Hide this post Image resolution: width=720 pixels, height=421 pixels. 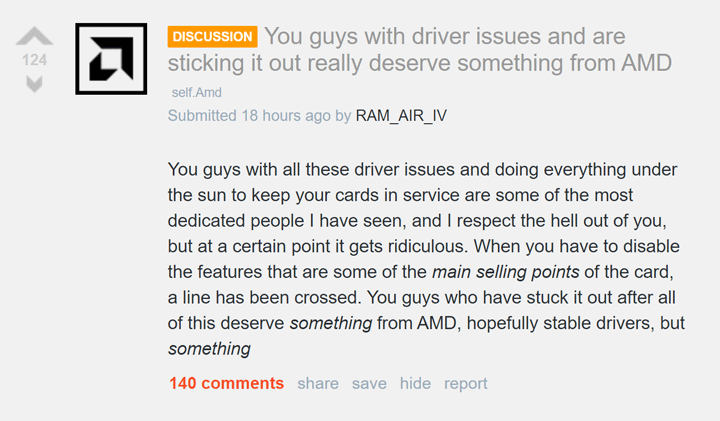click(x=415, y=383)
